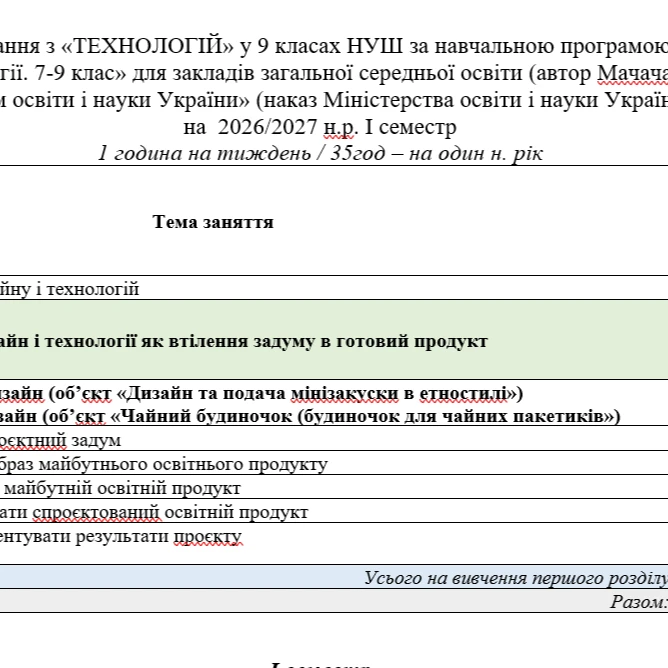Click the row 'майбутній освітній продукт'
The image size is (668, 668).
click(x=334, y=488)
